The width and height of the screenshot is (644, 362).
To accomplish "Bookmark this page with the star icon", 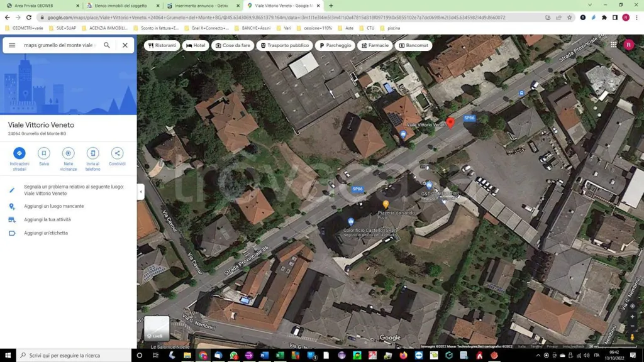I will click(569, 18).
